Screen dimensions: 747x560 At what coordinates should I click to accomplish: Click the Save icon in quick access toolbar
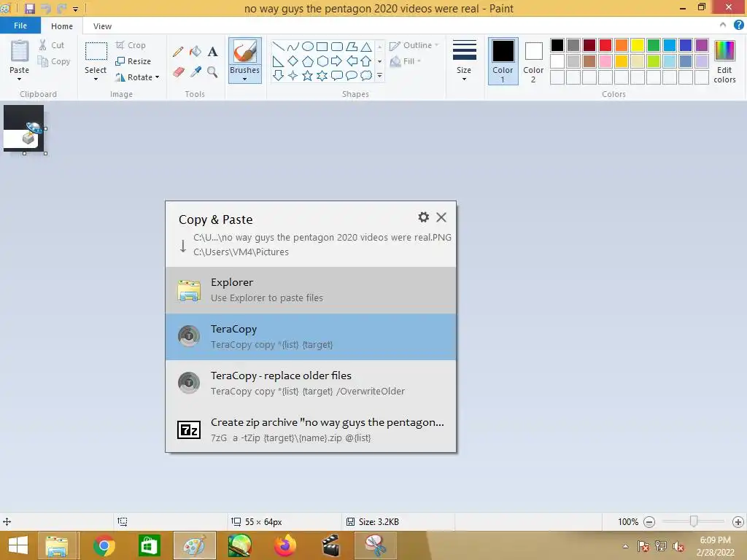click(29, 8)
